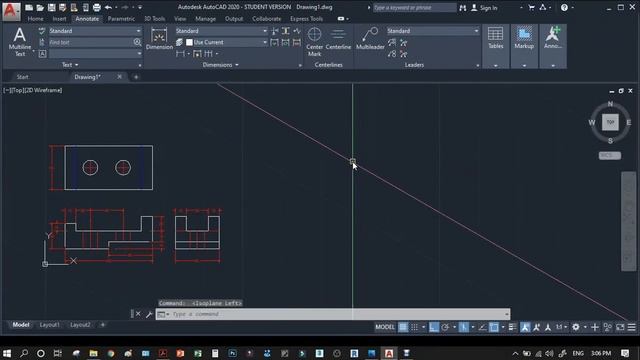Image resolution: width=640 pixels, height=360 pixels.
Task: Switch to the Express Tools ribbon tab
Action: click(x=307, y=19)
